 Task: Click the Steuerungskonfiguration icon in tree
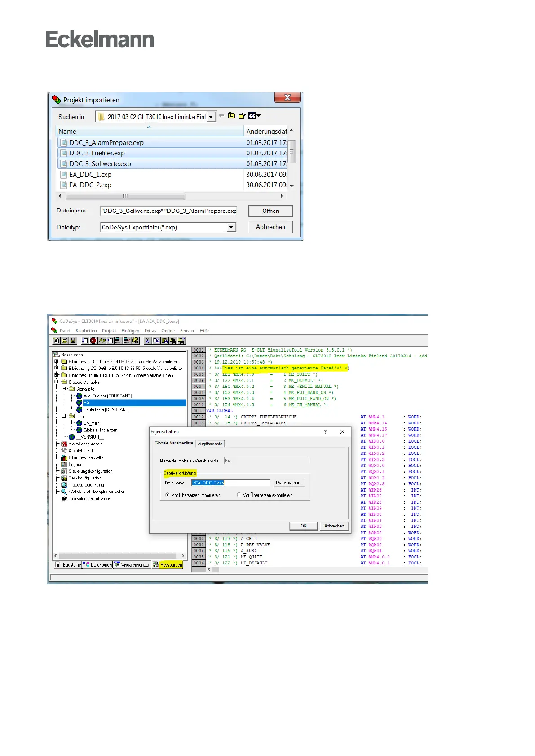click(x=64, y=471)
